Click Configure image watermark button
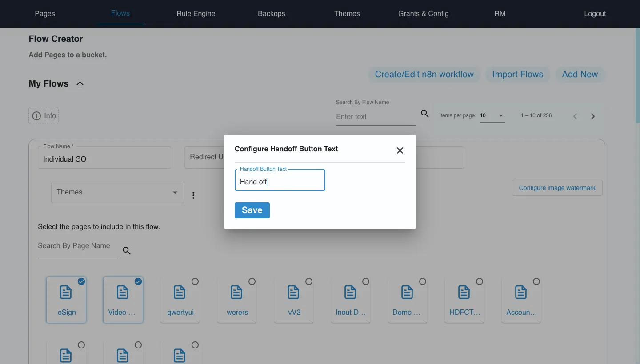This screenshot has width=640, height=364. tap(557, 188)
